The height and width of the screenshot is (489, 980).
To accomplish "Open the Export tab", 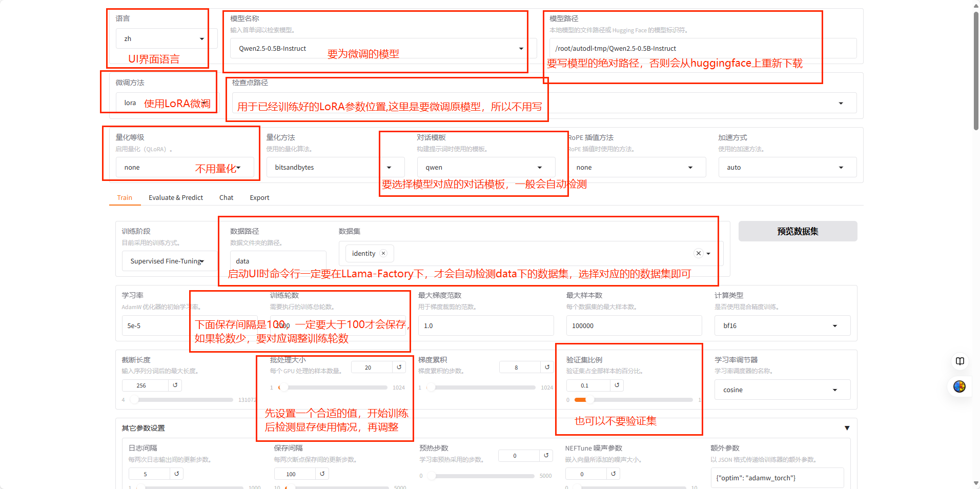I will 259,198.
